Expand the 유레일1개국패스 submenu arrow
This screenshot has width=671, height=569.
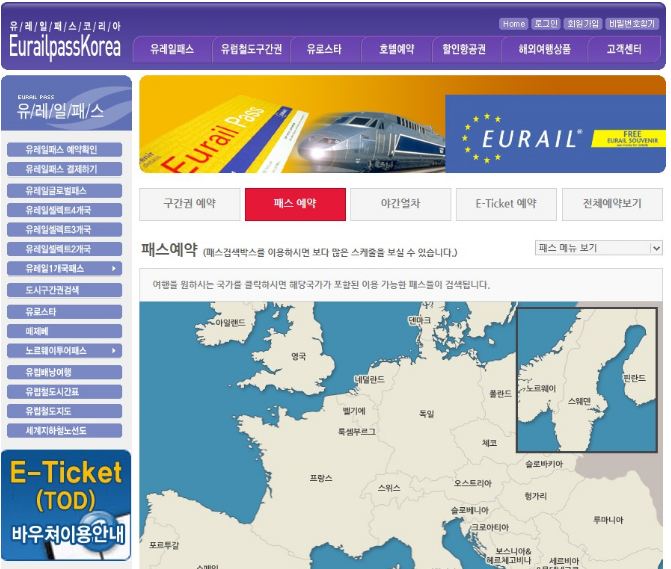tap(113, 269)
